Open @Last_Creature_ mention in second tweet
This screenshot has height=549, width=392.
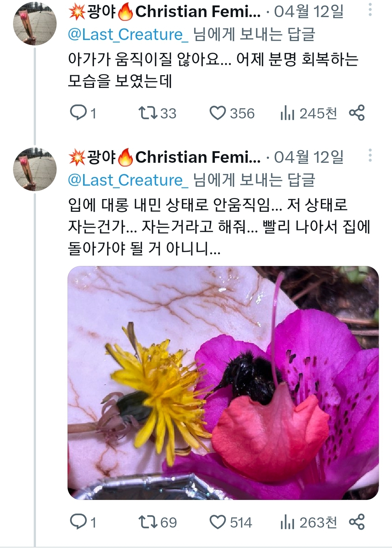pyautogui.click(x=128, y=180)
